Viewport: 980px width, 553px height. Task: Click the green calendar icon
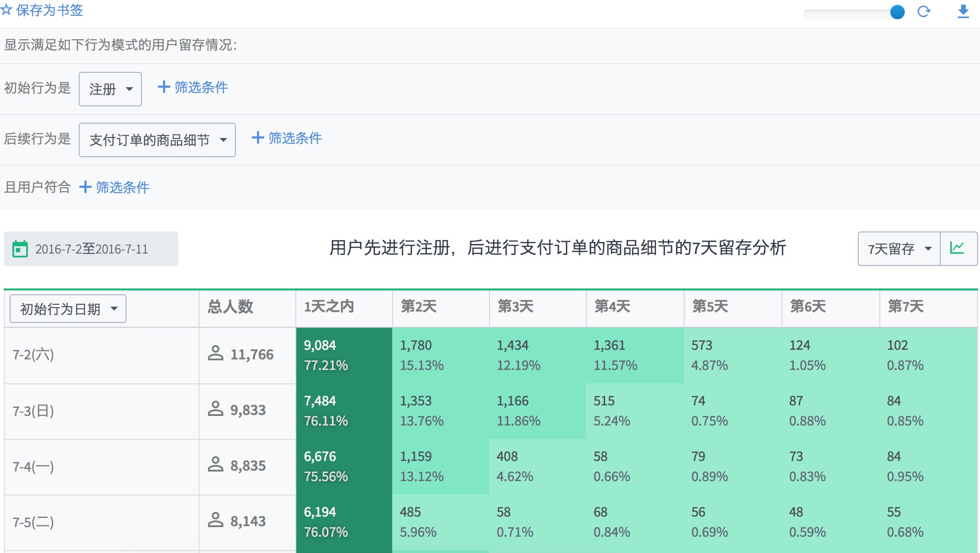pyautogui.click(x=20, y=249)
